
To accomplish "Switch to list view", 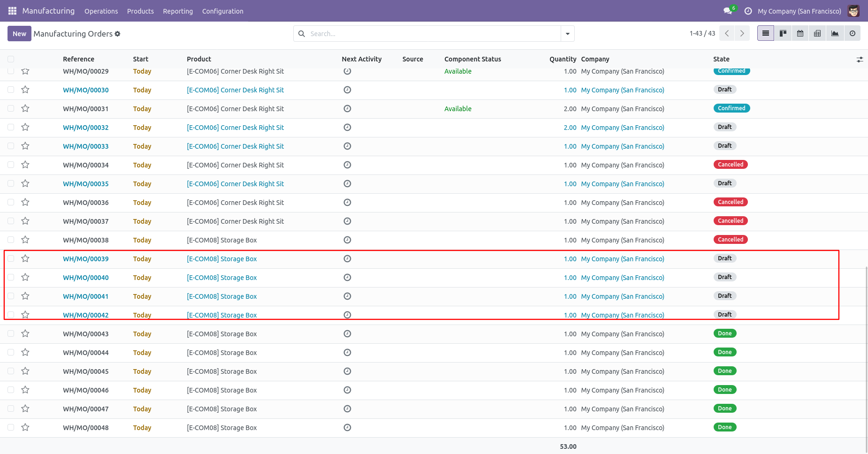I will pos(766,33).
